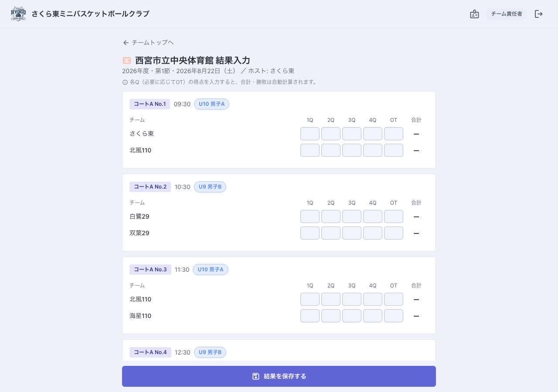Viewport: 558px width, 392px height.
Task: Click team name 双葉29
Action: tap(139, 233)
